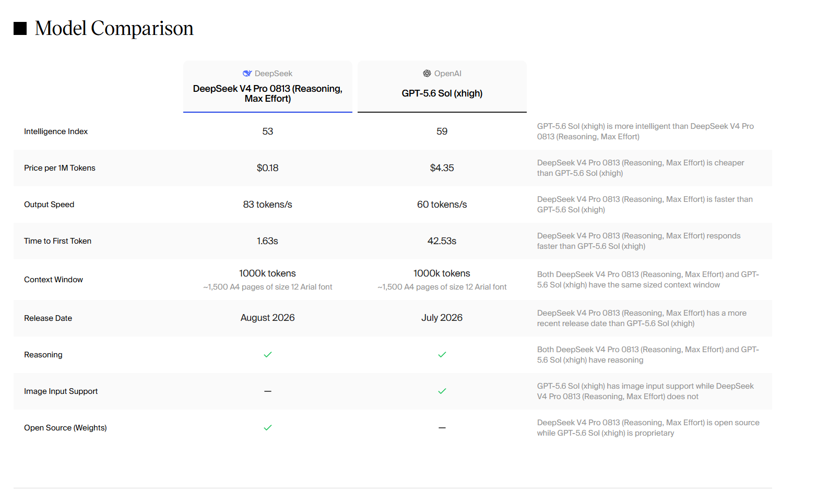Screen dimensions: 817x504
Task: Click the $0.18 price value
Action: click(268, 168)
